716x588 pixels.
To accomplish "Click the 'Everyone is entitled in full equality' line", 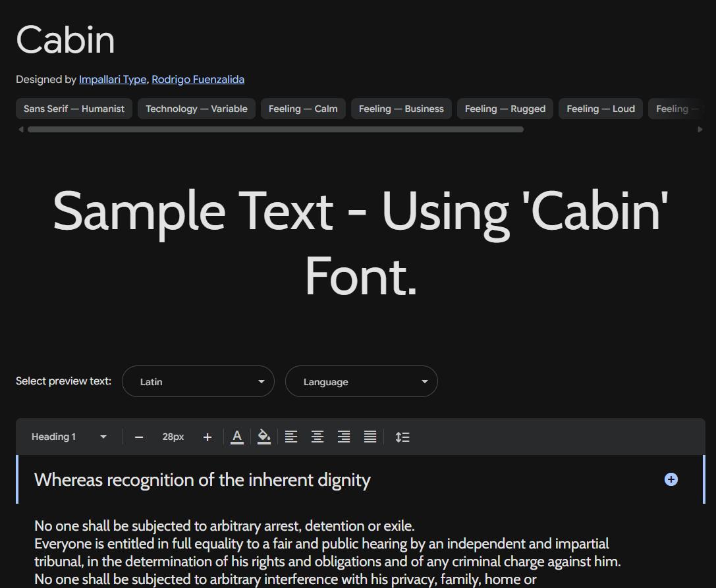I will (321, 544).
